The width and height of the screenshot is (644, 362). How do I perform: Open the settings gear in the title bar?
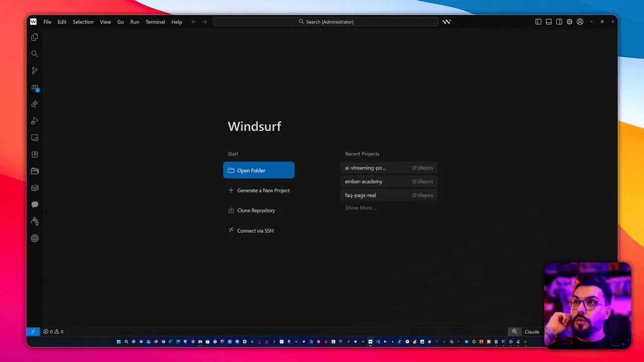click(570, 22)
